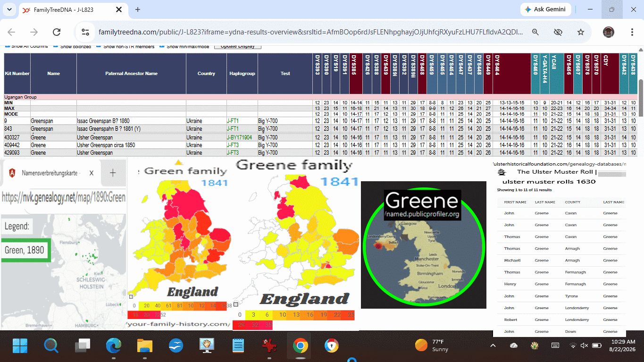Open the Chrome profile avatar

click(x=609, y=32)
